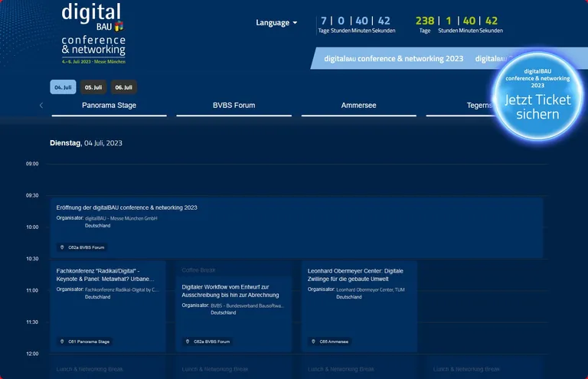Click the Coffee Break entry in BVBS Forum
This screenshot has width=588, height=379.
(x=198, y=270)
